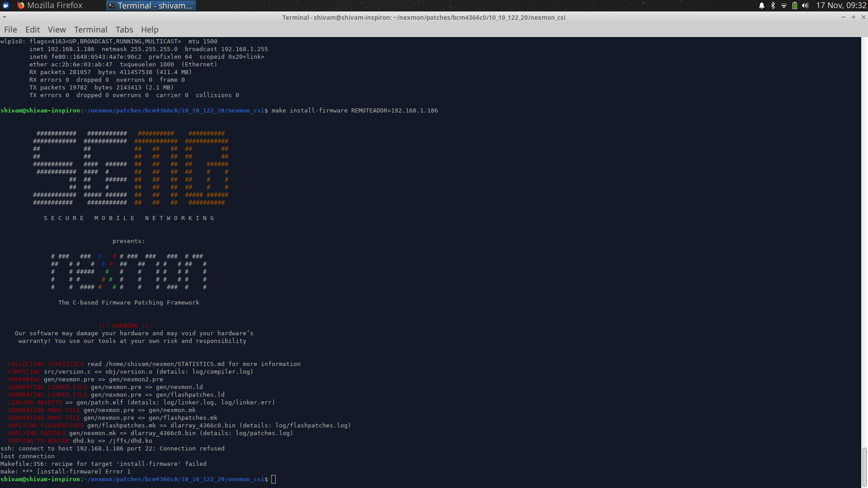Viewport: 868px width, 488px height.
Task: Close the Terminal window
Action: click(x=863, y=17)
